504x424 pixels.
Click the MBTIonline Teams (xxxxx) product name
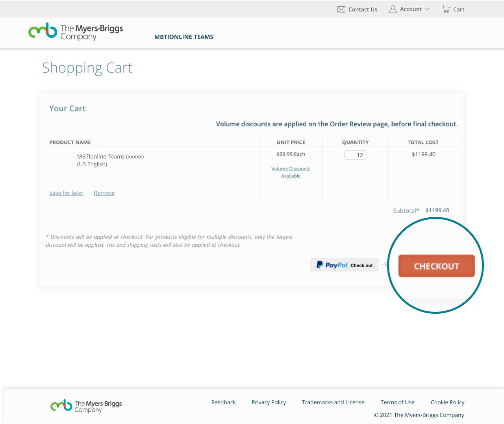pyautogui.click(x=111, y=157)
